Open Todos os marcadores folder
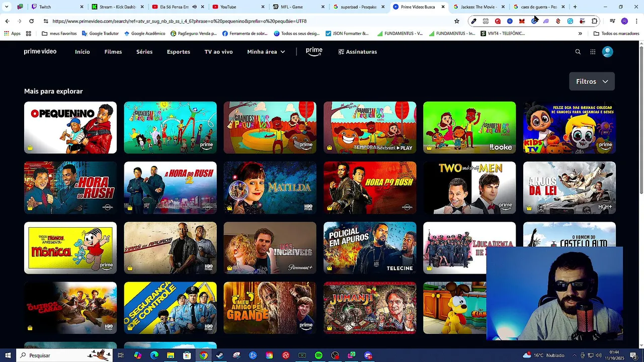This screenshot has height=362, width=644. tap(616, 34)
